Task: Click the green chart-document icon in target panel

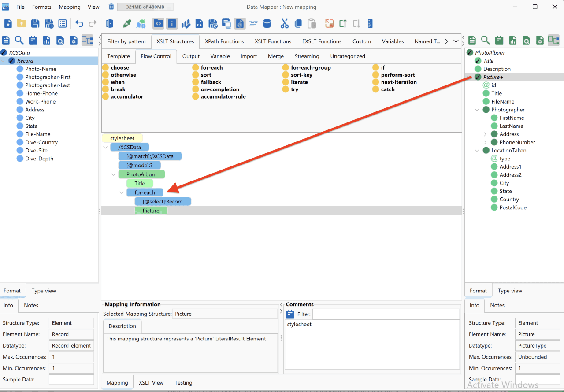Action: tap(513, 41)
